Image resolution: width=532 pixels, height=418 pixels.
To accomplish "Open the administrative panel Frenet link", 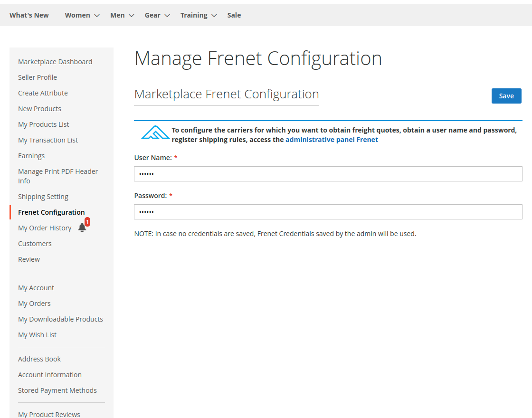I will [332, 140].
